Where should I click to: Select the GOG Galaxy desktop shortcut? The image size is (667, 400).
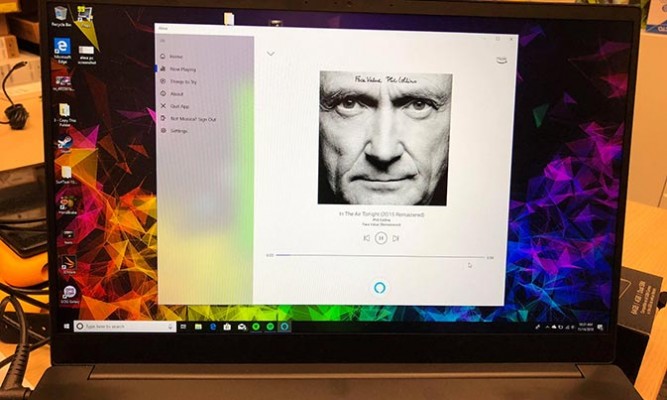(69, 294)
